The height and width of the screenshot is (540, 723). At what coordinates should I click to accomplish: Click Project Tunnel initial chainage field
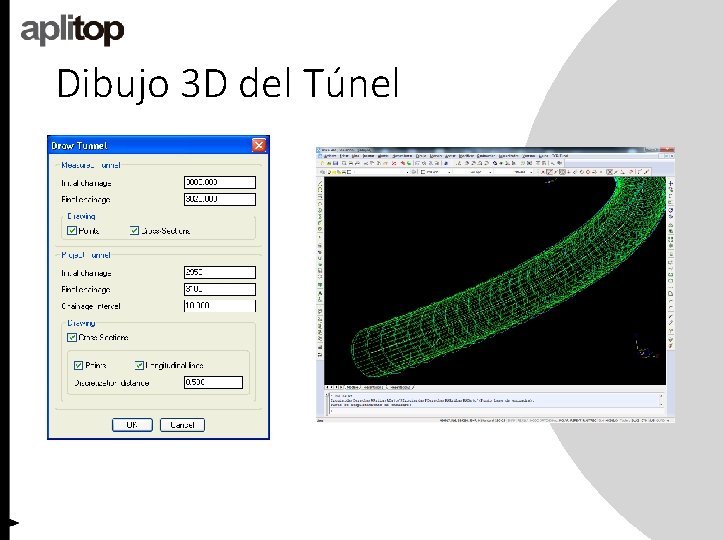click(219, 272)
